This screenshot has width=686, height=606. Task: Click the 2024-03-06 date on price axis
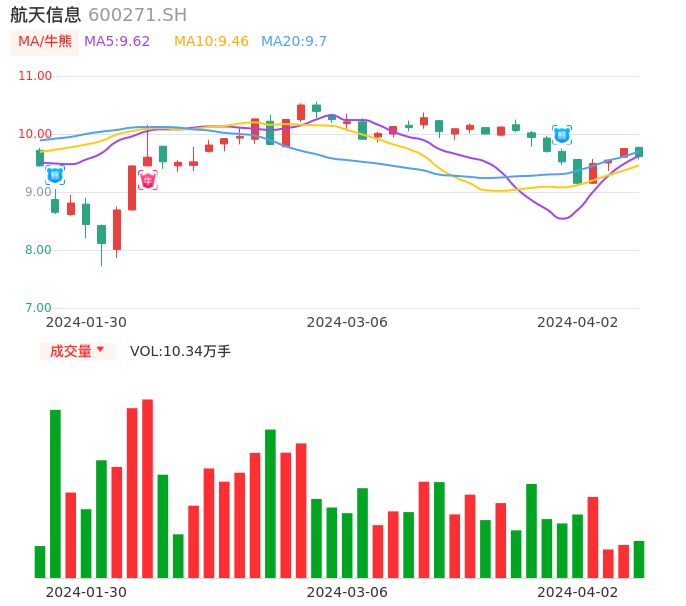[x=347, y=322]
